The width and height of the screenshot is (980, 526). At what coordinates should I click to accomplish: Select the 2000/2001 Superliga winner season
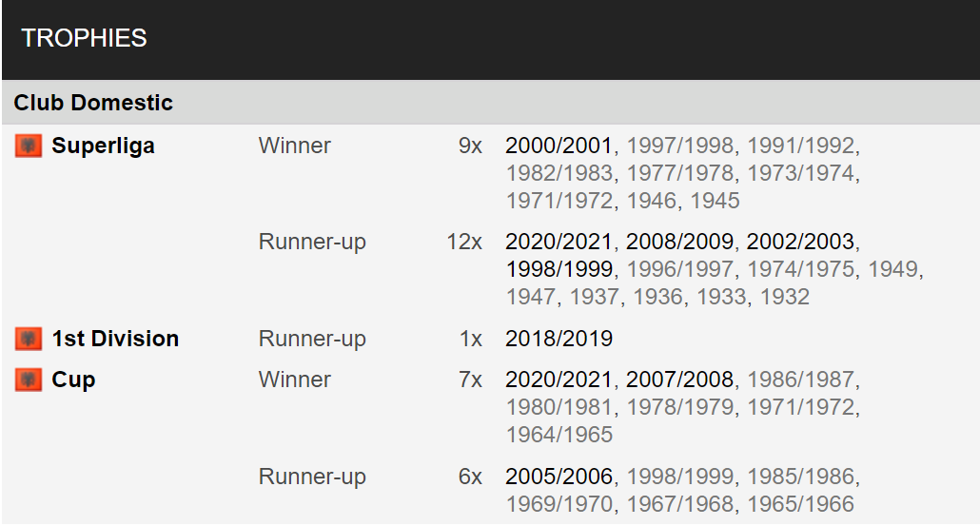tap(559, 146)
